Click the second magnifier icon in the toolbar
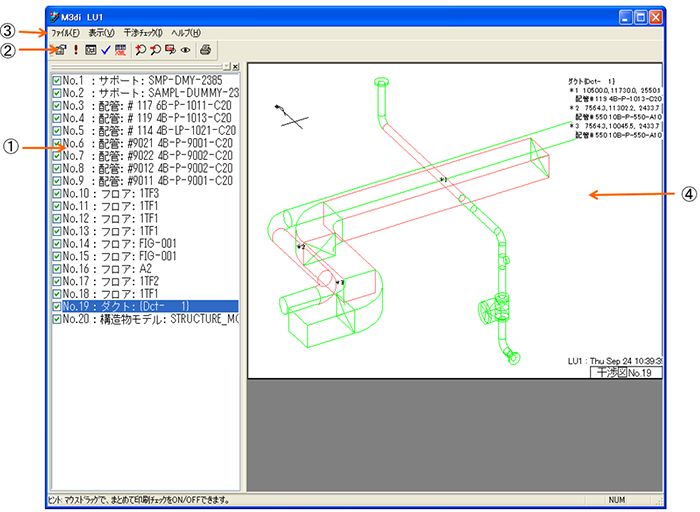Viewport: 700px width, 512px height. [155, 49]
